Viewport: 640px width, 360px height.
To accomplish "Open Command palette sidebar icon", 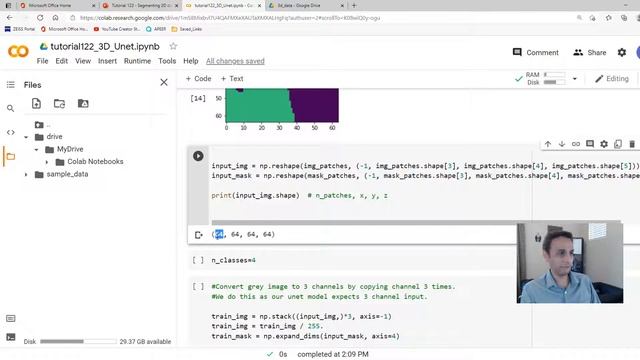I will (11, 318).
